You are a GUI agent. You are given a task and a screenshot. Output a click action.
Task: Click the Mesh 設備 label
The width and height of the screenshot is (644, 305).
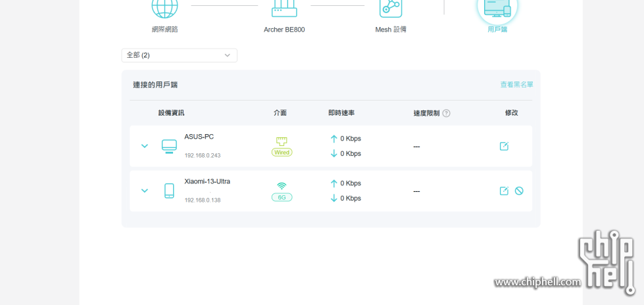(391, 30)
